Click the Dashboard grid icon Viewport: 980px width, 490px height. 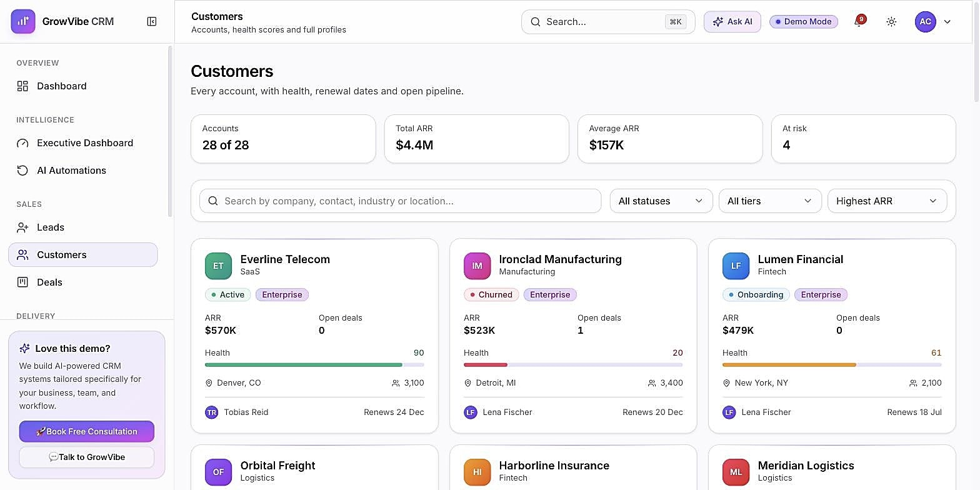pos(22,86)
